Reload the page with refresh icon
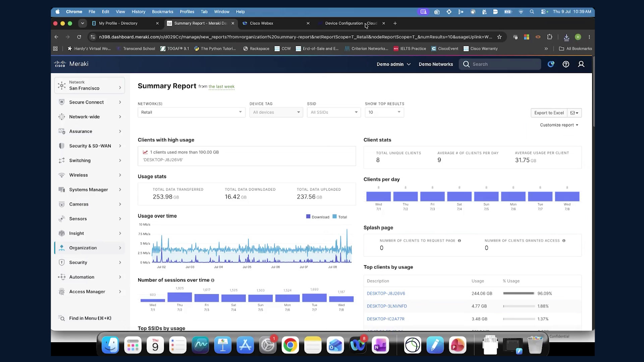Viewport: 644px width, 362px height. [79, 37]
